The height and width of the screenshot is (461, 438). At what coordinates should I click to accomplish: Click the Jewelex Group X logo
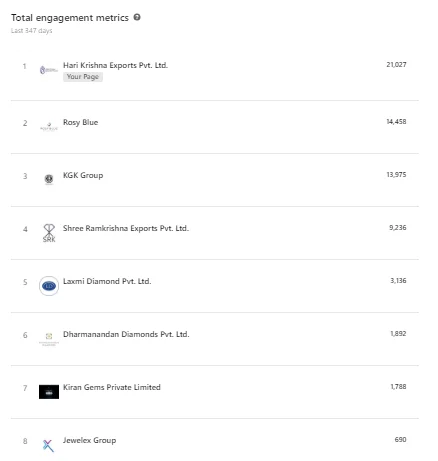coord(48,445)
